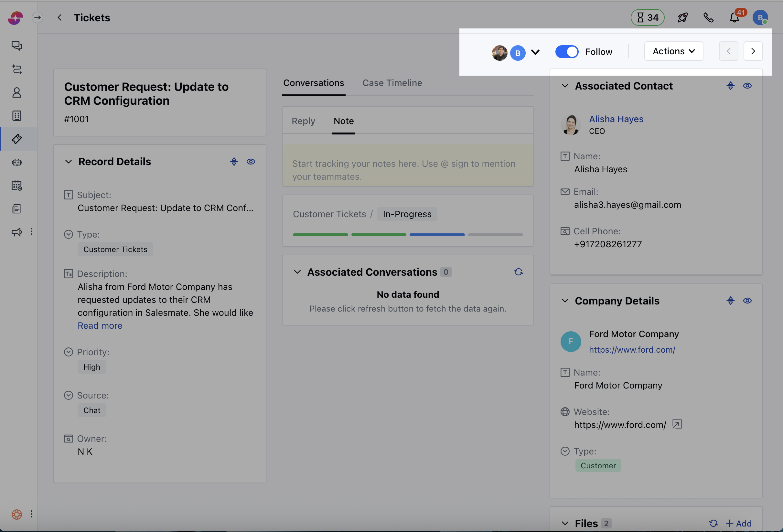This screenshot has height=532, width=783.
Task: Turn off the Follow toggle
Action: coord(567,52)
